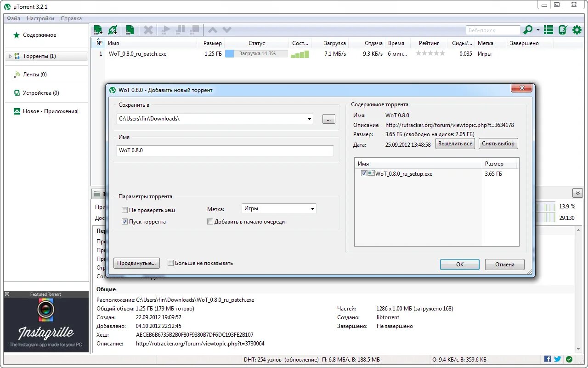Image resolution: width=588 pixels, height=368 pixels.
Task: Click the Продвинутые... button
Action: (136, 263)
